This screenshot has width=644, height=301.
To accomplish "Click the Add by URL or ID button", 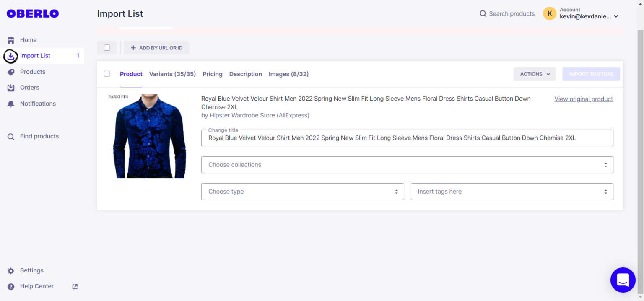I will point(156,48).
